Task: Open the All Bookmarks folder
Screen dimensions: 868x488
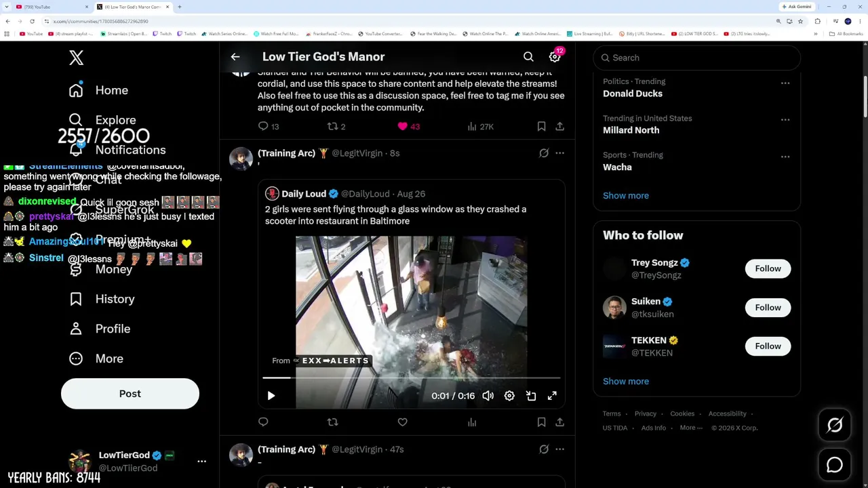Action: coord(845,34)
